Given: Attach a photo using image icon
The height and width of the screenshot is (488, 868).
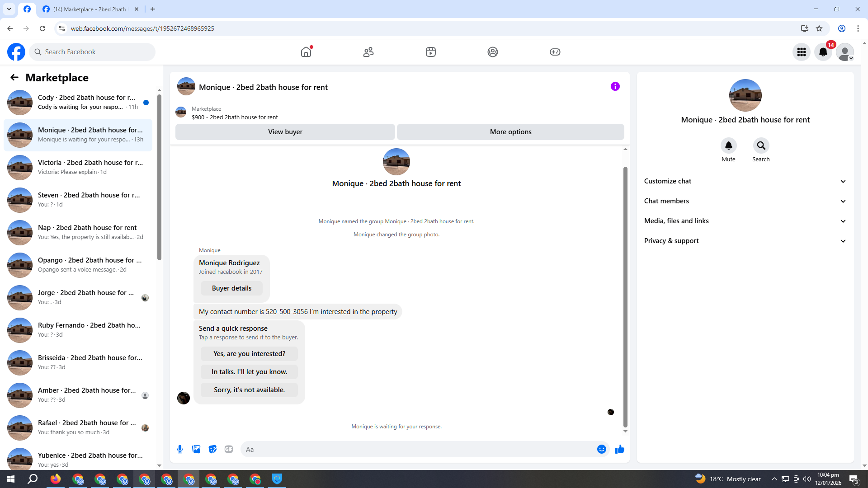Looking at the screenshot, I should click(x=196, y=449).
